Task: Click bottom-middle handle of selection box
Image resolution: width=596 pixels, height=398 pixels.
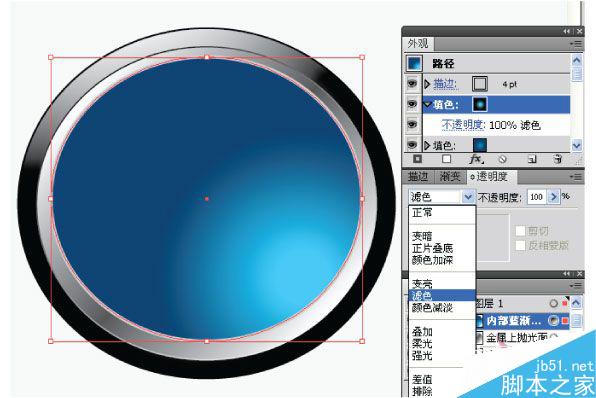Action: 207,341
